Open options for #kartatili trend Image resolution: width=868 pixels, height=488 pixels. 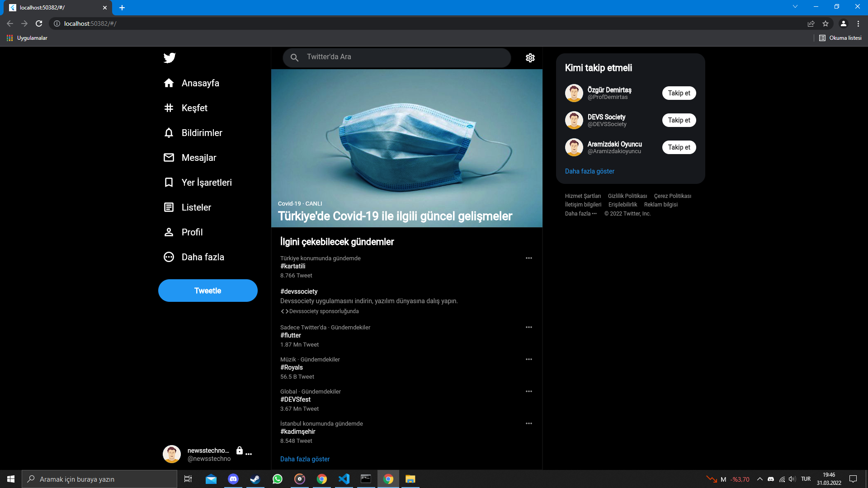(529, 258)
